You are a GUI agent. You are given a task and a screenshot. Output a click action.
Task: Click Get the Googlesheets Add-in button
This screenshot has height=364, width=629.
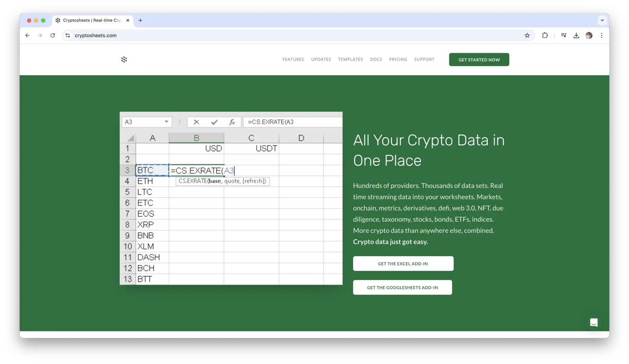[402, 287]
